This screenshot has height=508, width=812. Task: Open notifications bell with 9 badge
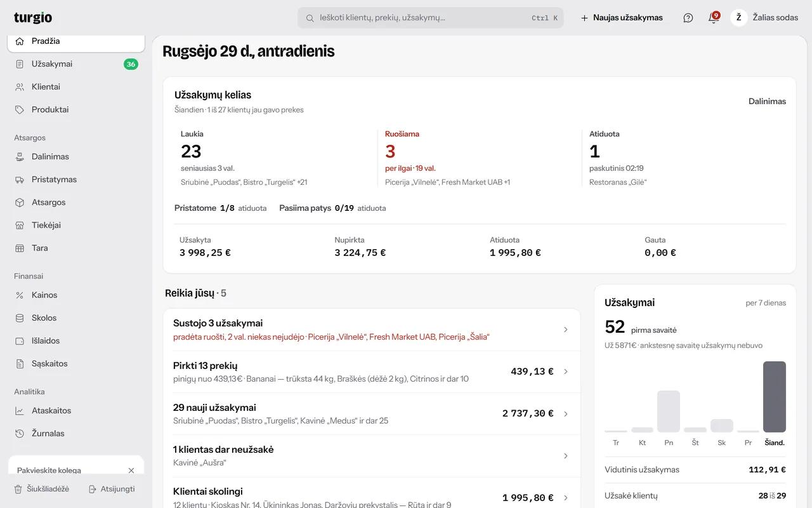point(714,18)
